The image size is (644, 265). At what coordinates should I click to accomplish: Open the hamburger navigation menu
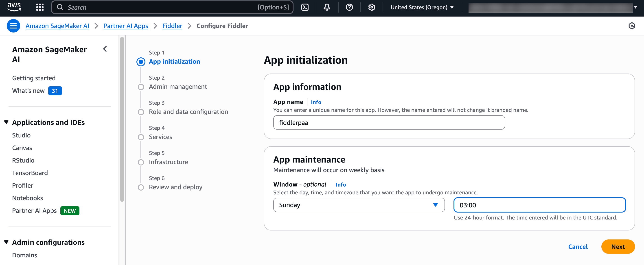(x=13, y=26)
